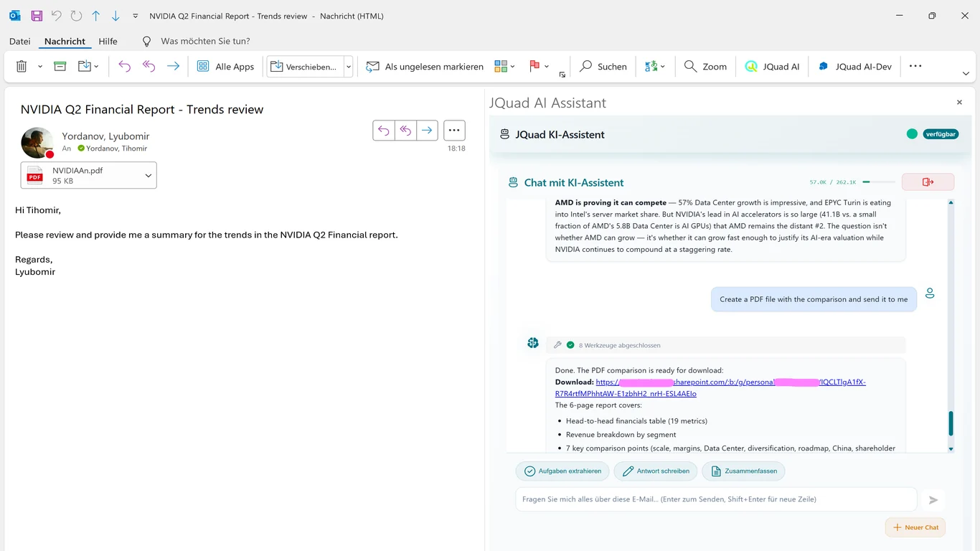The height and width of the screenshot is (551, 980).
Task: Click the 8 Werkzeuge abgeschlossen tools row
Action: [x=725, y=345]
